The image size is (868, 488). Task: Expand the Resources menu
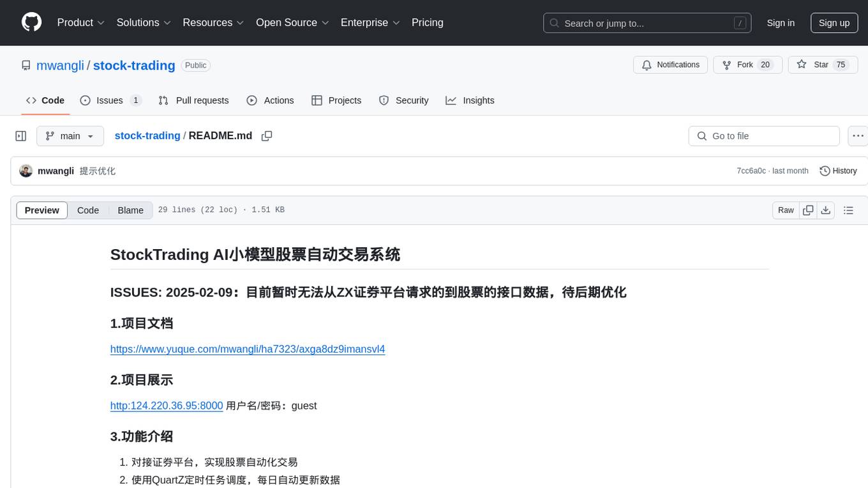pos(214,22)
